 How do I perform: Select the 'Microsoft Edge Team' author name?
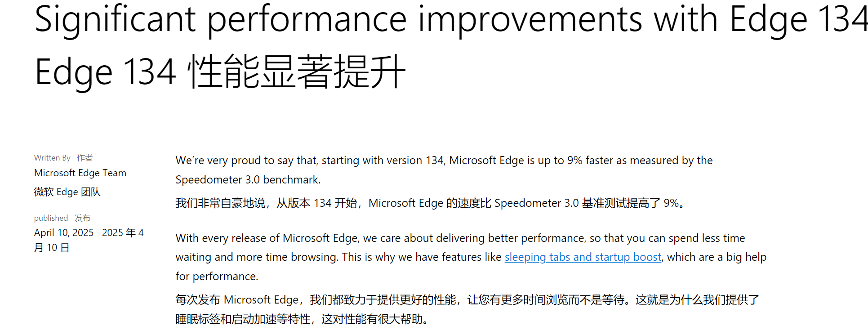(80, 173)
